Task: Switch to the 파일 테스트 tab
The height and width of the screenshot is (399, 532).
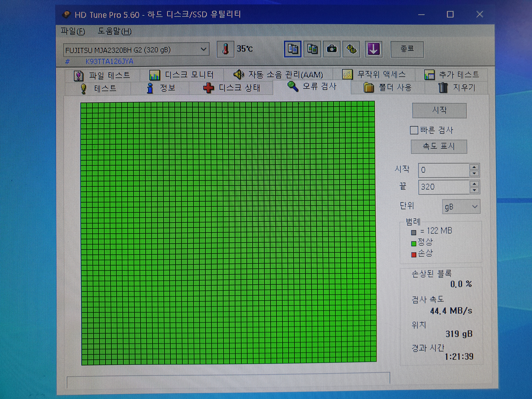Action: (102, 75)
